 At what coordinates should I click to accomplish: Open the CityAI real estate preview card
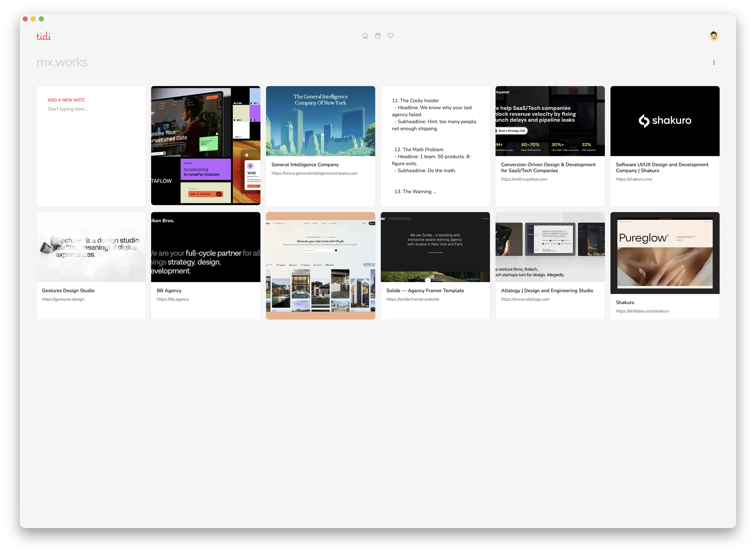pos(320,265)
